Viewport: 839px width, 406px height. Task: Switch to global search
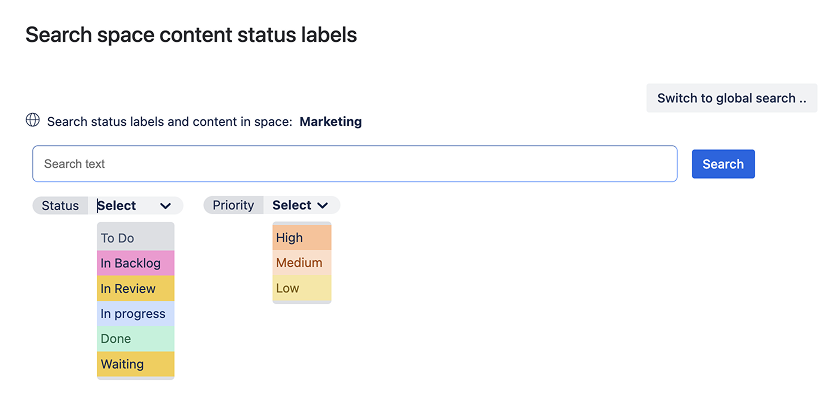coord(731,98)
